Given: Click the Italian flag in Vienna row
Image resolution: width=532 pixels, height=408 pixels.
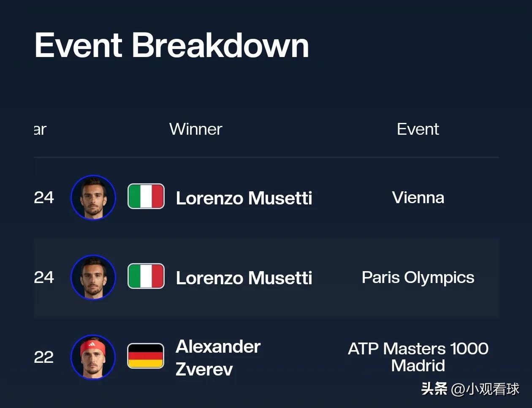Looking at the screenshot, I should pos(146,196).
